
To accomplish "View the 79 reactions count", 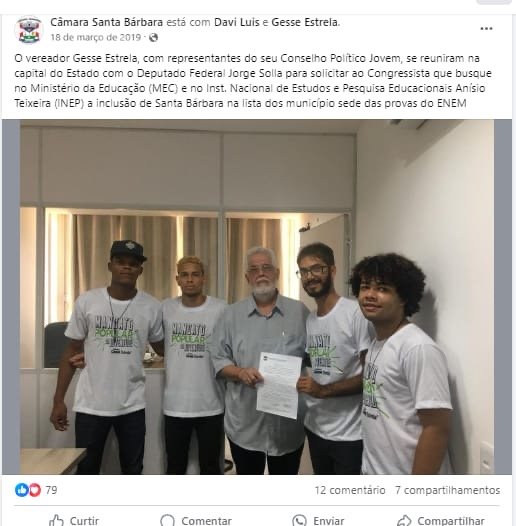I will point(51,490).
